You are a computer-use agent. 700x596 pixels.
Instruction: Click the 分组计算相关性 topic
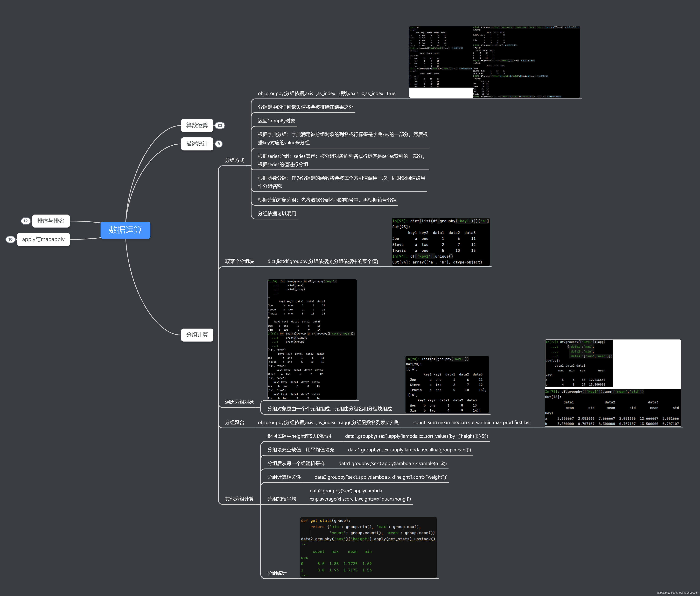click(x=284, y=477)
